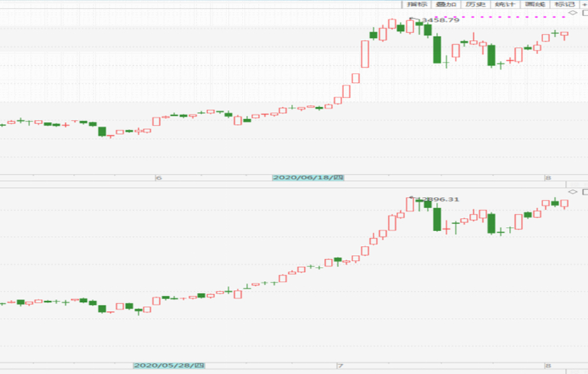The height and width of the screenshot is (374, 588).
Task: Switch to the 历史 history tab
Action: 475,4
